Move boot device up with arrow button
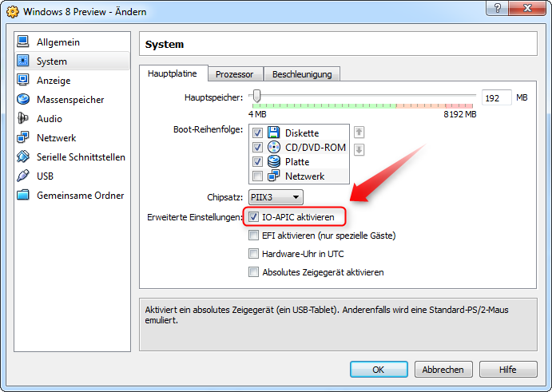This screenshot has height=392, width=552. pos(359,133)
